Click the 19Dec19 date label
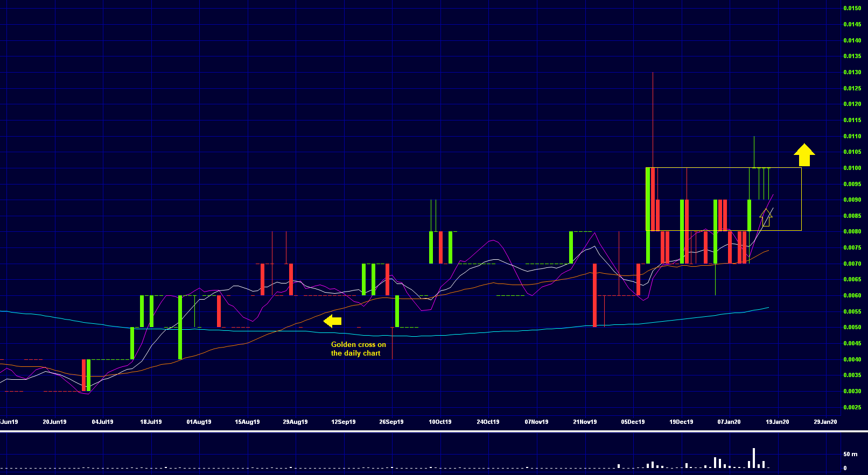Image resolution: width=868 pixels, height=475 pixels. [681, 422]
